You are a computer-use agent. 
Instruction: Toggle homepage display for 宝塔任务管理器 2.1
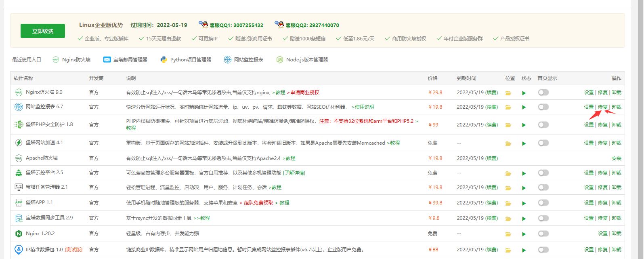click(543, 187)
